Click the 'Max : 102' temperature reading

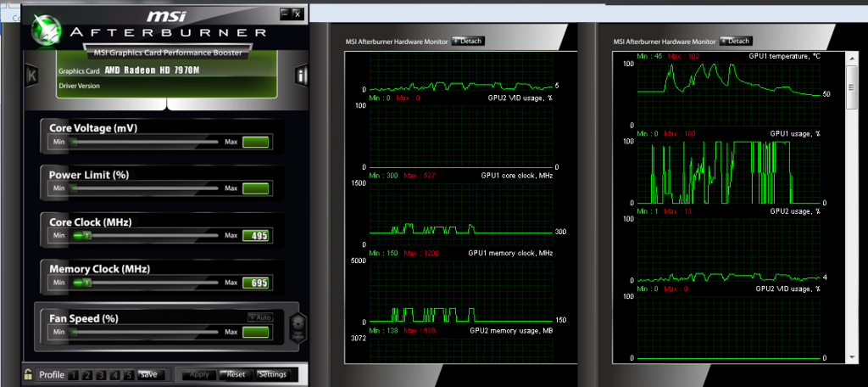682,56
